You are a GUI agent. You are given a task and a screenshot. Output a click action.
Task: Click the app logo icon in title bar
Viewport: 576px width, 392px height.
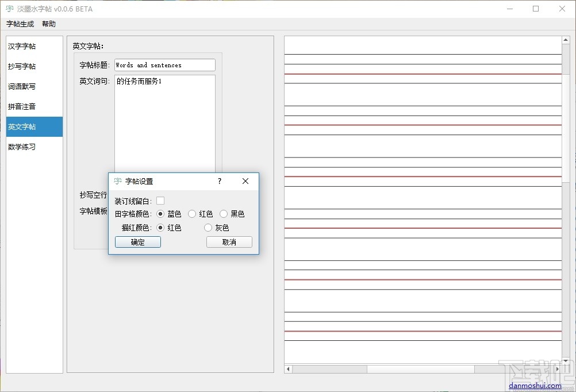(10, 9)
